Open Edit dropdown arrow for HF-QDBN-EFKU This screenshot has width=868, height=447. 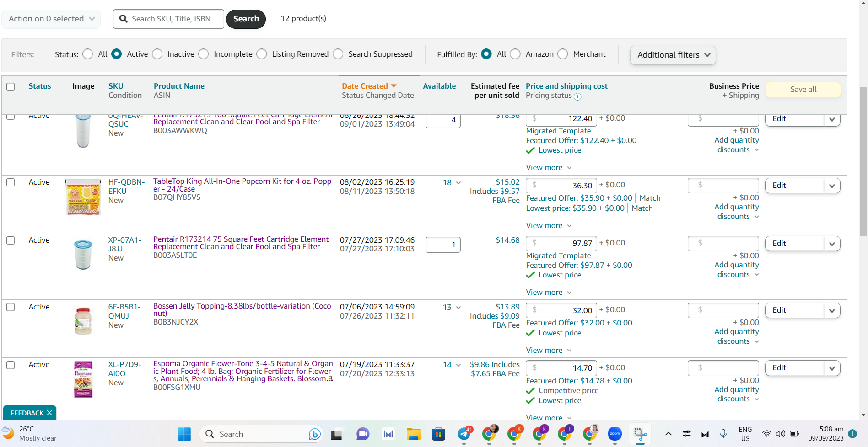832,186
